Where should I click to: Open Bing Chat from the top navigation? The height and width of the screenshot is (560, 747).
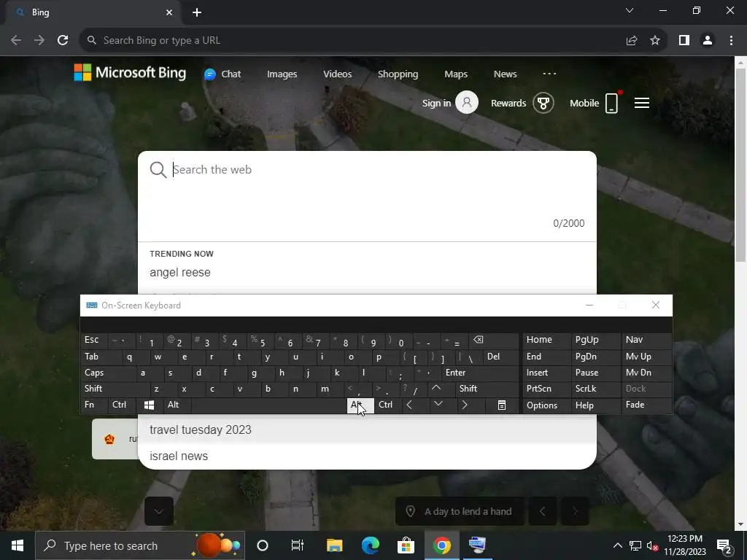pyautogui.click(x=222, y=74)
